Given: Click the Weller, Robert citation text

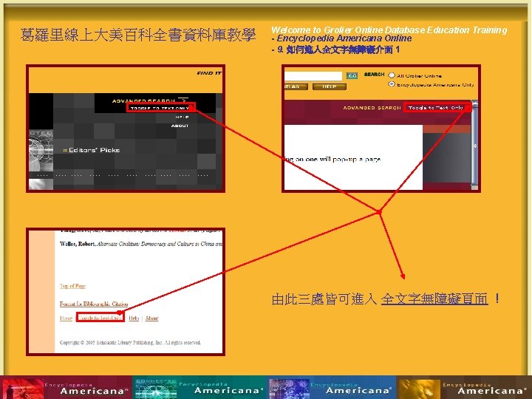Looking at the screenshot, I should point(141,244).
